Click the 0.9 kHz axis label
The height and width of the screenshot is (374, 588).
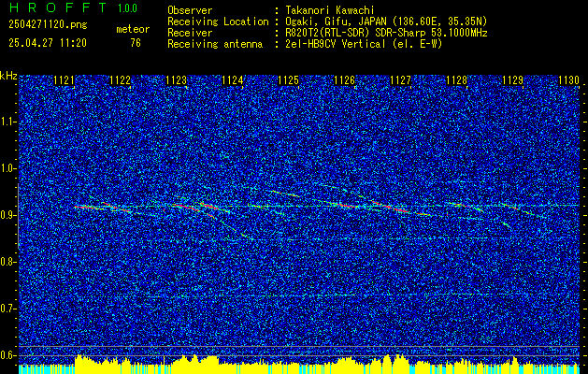click(x=8, y=215)
